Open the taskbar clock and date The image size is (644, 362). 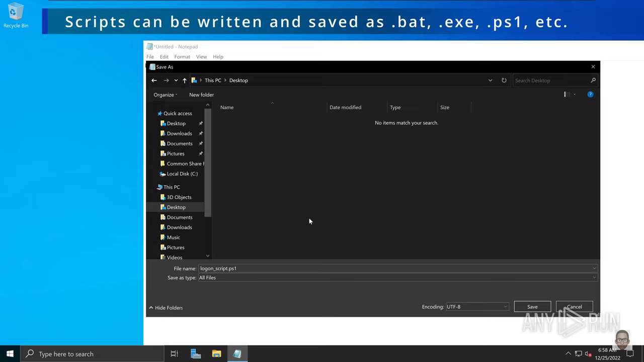tap(607, 354)
